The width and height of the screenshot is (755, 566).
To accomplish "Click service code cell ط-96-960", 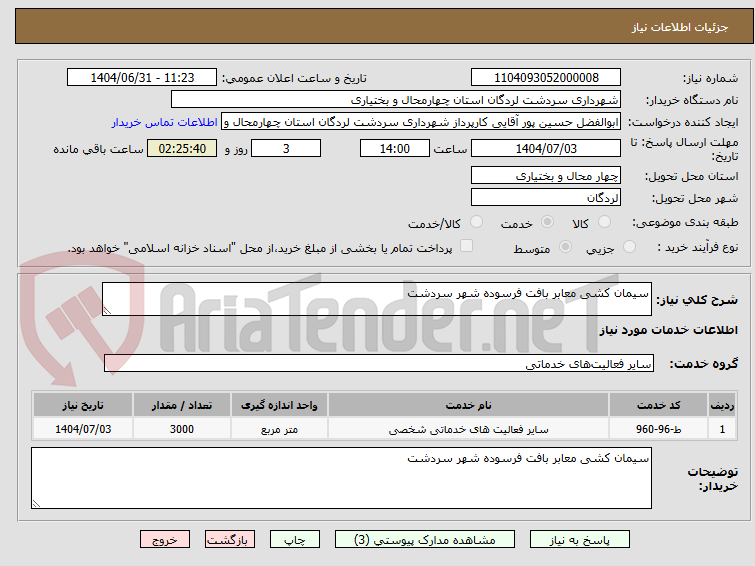I will 658,429.
